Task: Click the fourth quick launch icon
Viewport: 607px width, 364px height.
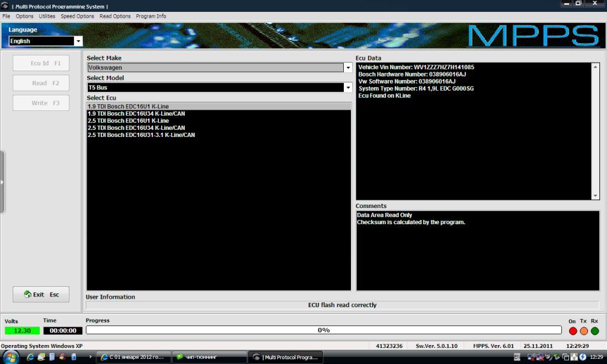Action: (x=62, y=357)
